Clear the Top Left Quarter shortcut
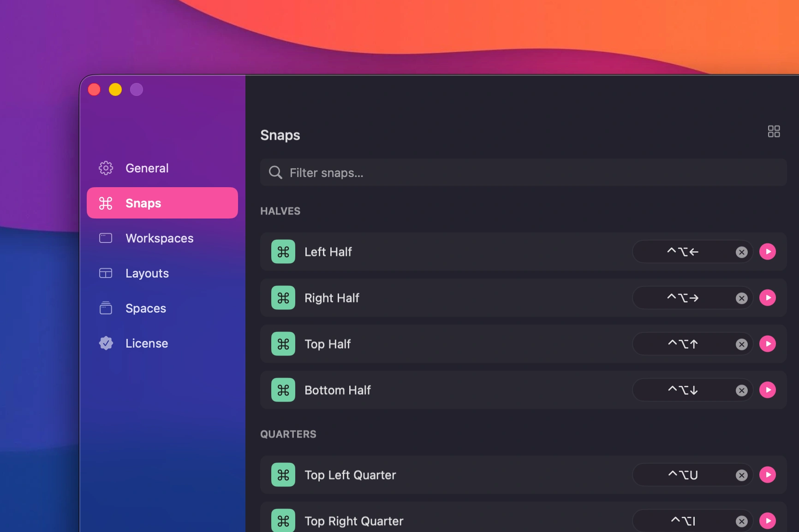Screen dimensions: 799x532 click(742, 475)
